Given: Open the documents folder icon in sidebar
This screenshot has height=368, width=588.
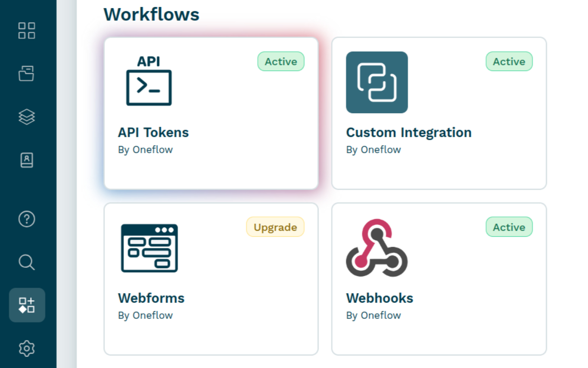Looking at the screenshot, I should (27, 74).
